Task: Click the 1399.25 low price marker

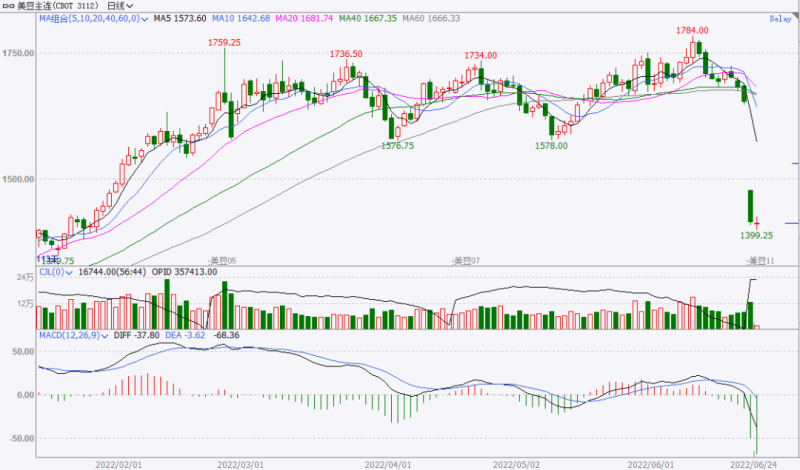Action: (x=757, y=235)
